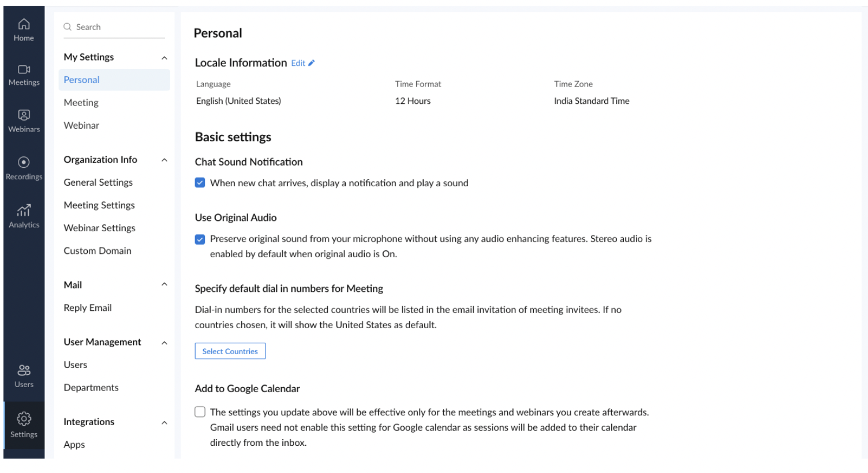Click the Select Countries button
This screenshot has height=473, width=868.
pyautogui.click(x=230, y=351)
